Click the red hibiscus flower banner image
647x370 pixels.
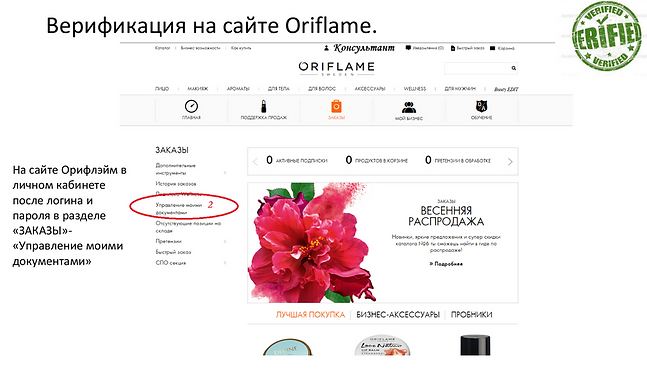312,243
